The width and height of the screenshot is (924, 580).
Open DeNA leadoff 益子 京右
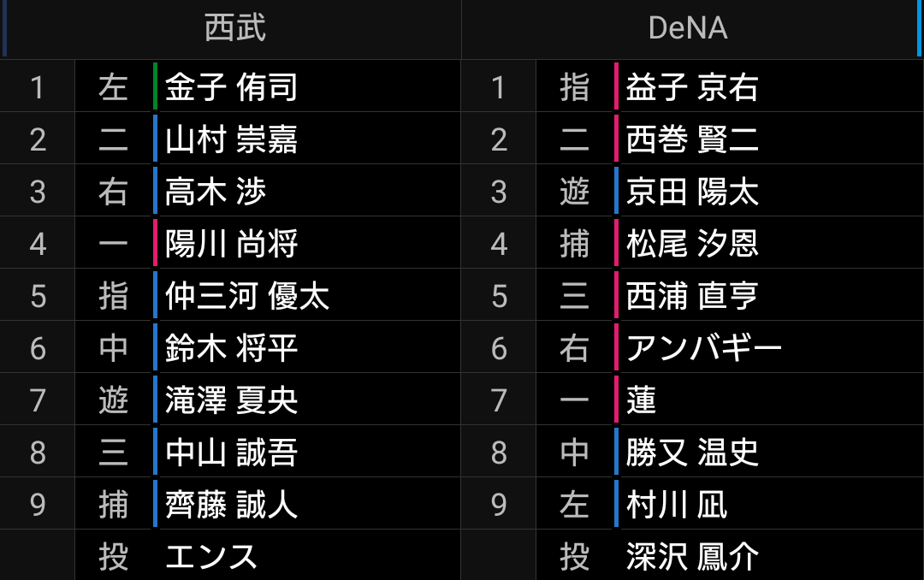tap(691, 87)
